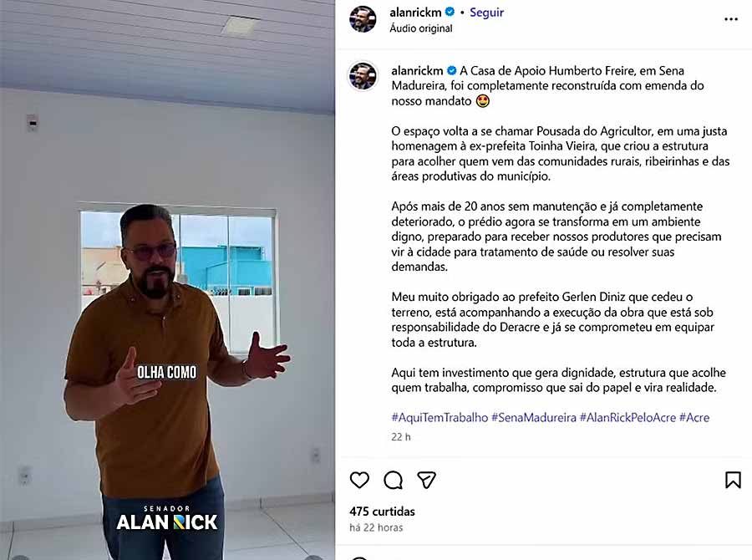
Task: View the 475 curtidas likes list
Action: pyautogui.click(x=382, y=512)
